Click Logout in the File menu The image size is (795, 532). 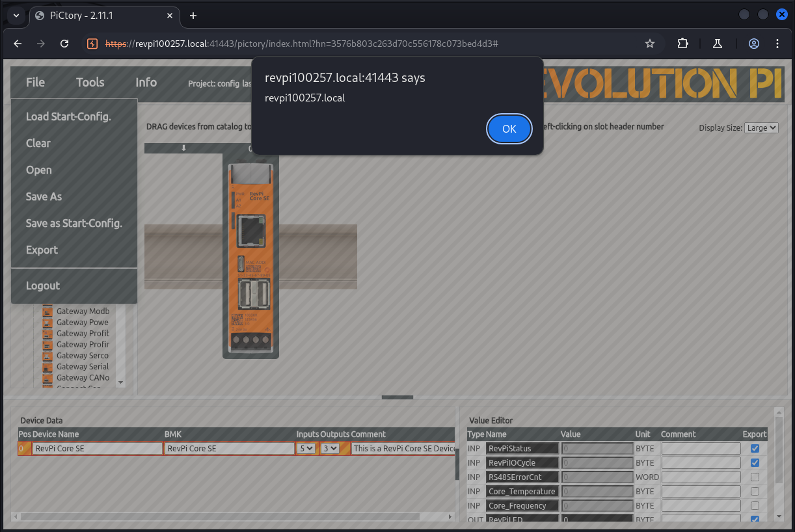click(42, 286)
